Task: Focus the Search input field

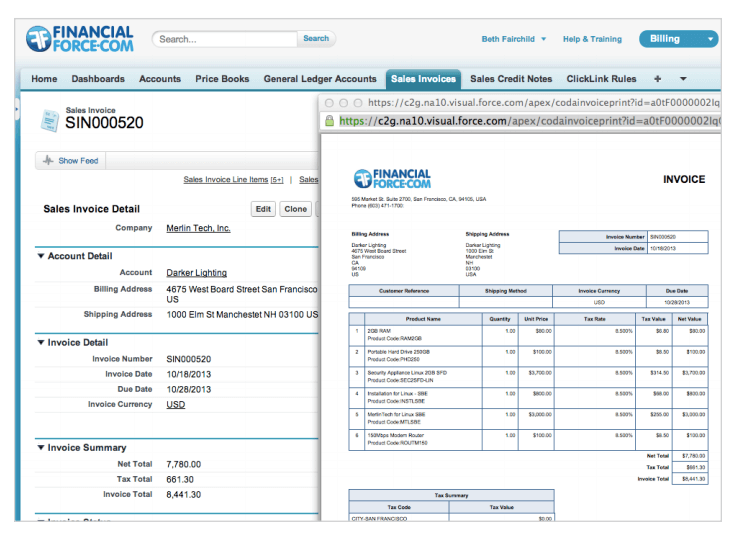Action: pyautogui.click(x=225, y=39)
